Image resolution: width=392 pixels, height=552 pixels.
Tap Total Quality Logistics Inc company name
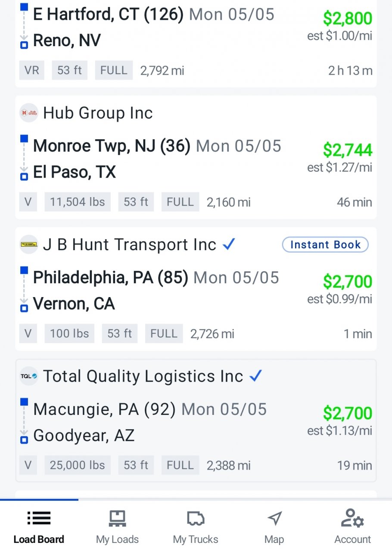tap(143, 376)
